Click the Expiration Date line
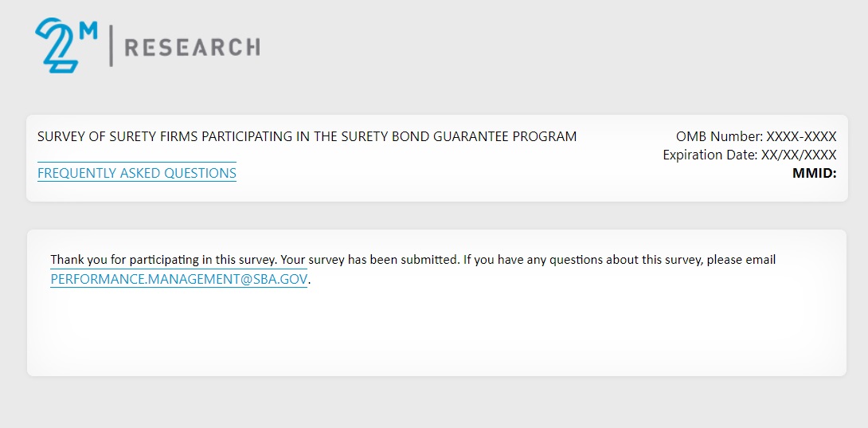 (749, 155)
